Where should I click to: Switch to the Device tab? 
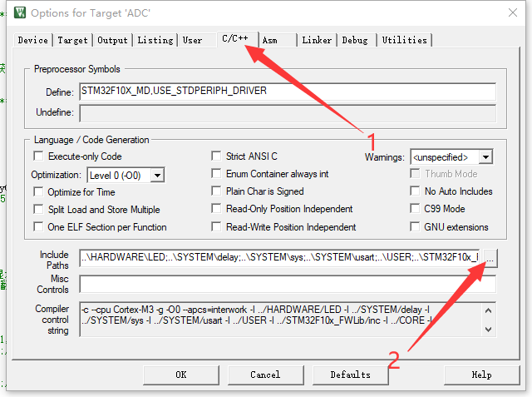(x=33, y=40)
